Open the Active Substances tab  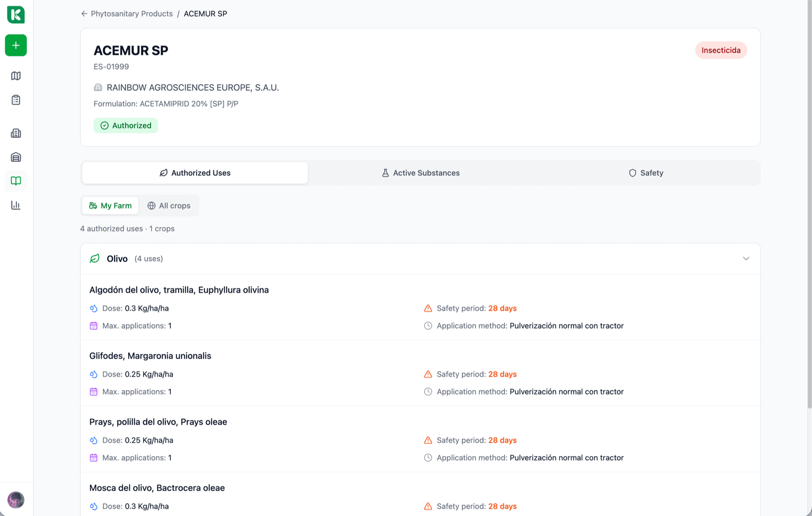[x=420, y=173]
